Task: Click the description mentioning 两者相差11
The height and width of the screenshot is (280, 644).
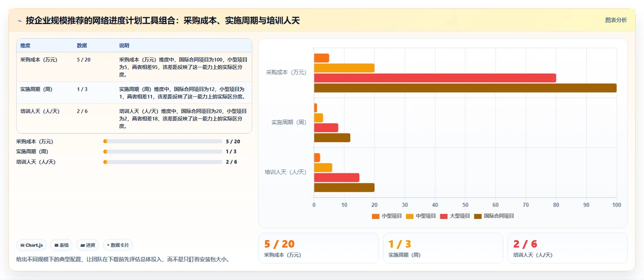Action: 183,93
